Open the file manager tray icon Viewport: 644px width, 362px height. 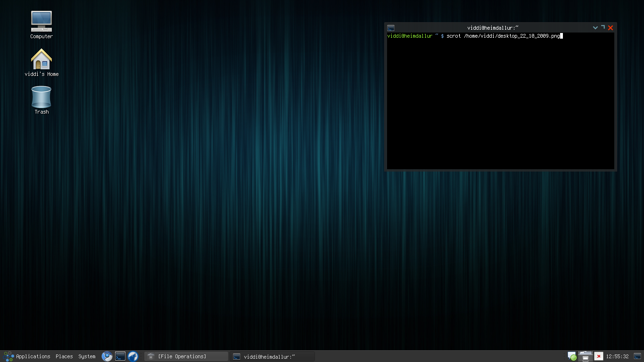586,356
